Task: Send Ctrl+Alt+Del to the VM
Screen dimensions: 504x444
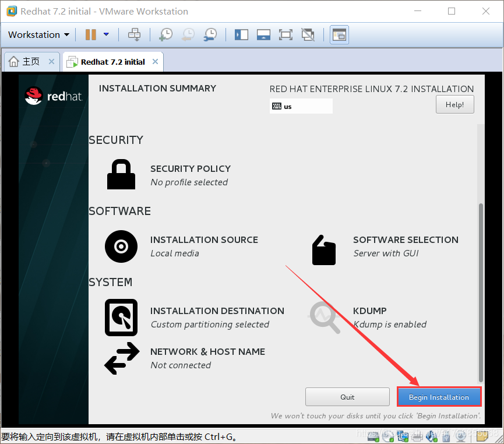Action: coord(135,34)
